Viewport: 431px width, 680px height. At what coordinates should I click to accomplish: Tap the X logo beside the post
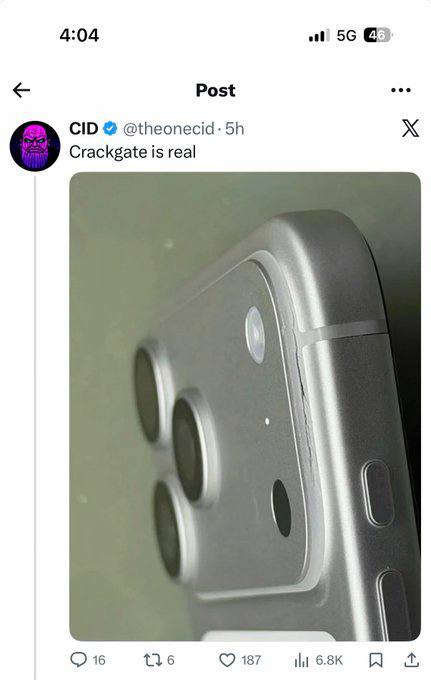coord(410,128)
